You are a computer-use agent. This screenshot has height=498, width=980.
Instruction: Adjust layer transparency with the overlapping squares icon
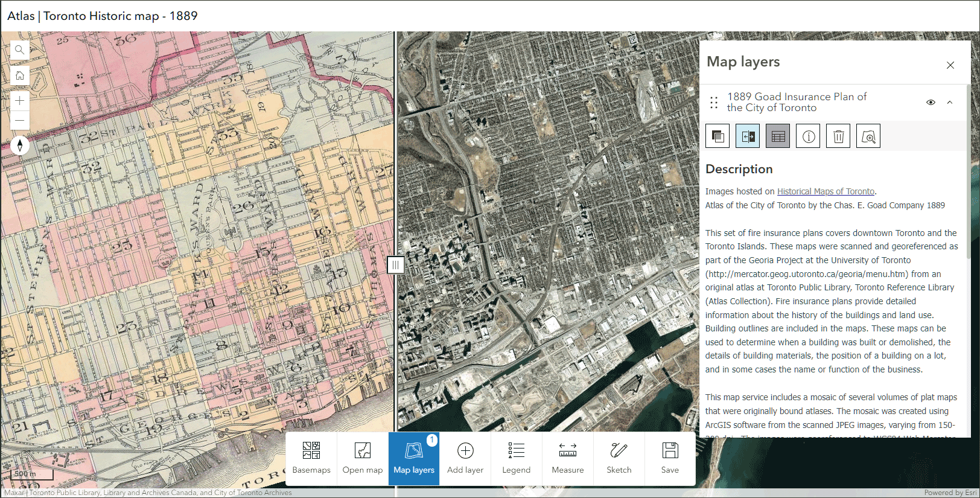point(717,136)
